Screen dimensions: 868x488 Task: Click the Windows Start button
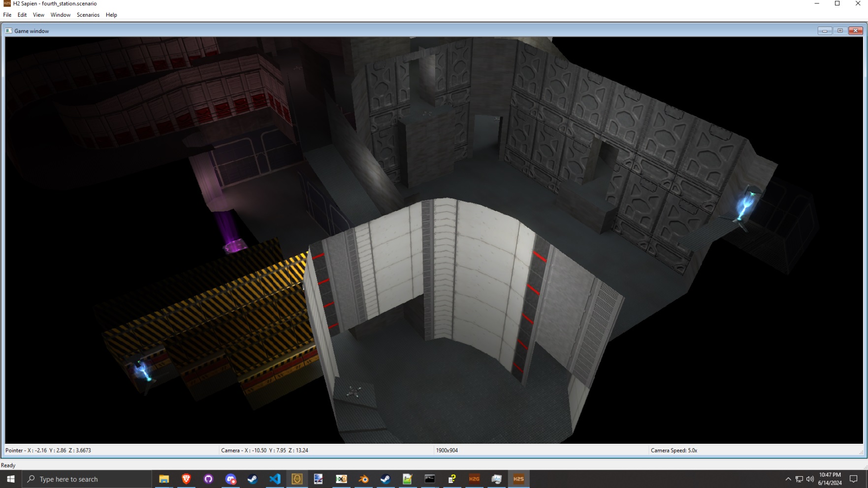pyautogui.click(x=11, y=479)
